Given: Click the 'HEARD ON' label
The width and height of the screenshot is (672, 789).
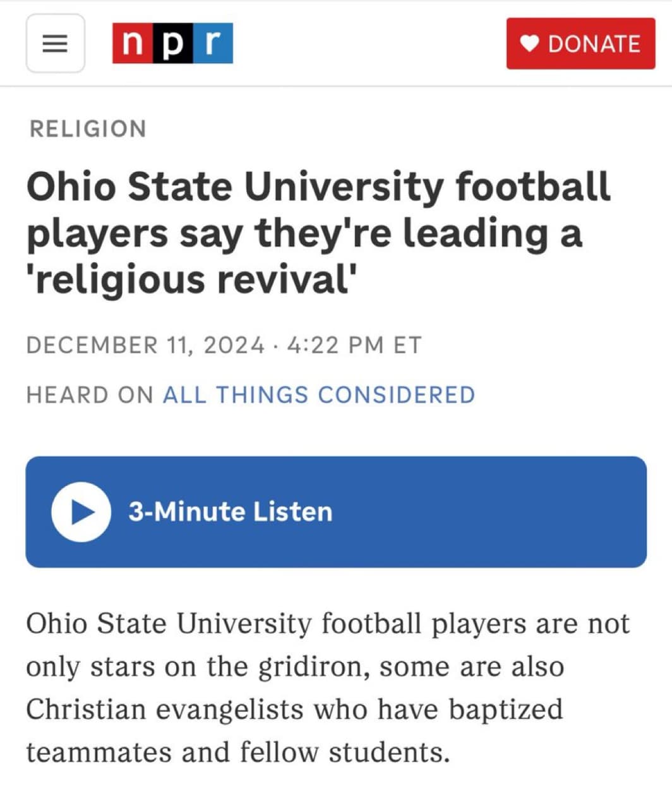Looking at the screenshot, I should (x=90, y=395).
